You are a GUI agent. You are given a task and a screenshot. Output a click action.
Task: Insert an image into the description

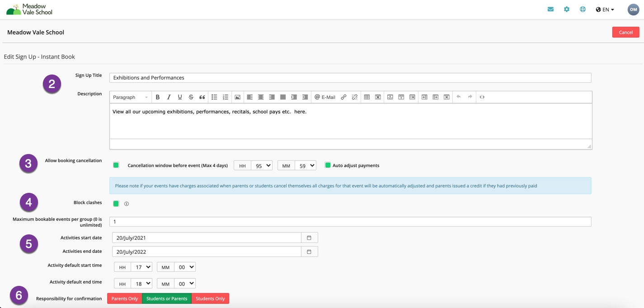click(x=237, y=97)
